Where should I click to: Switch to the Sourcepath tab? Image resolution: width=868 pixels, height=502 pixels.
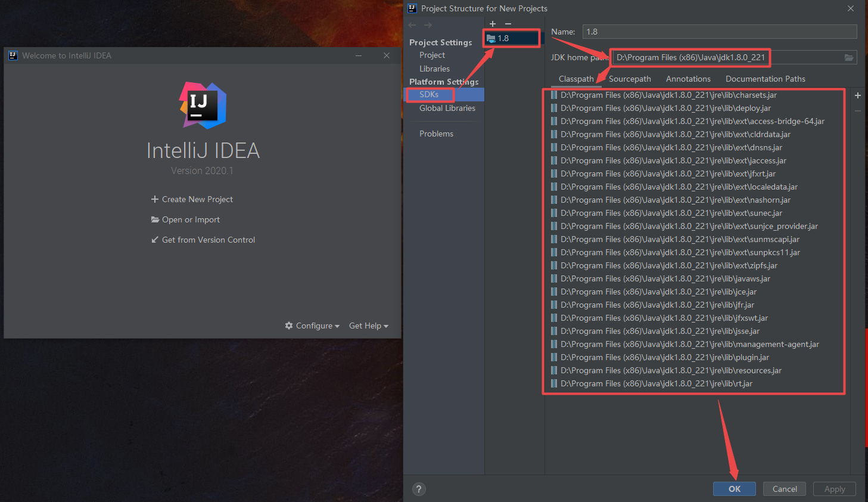[x=630, y=79]
